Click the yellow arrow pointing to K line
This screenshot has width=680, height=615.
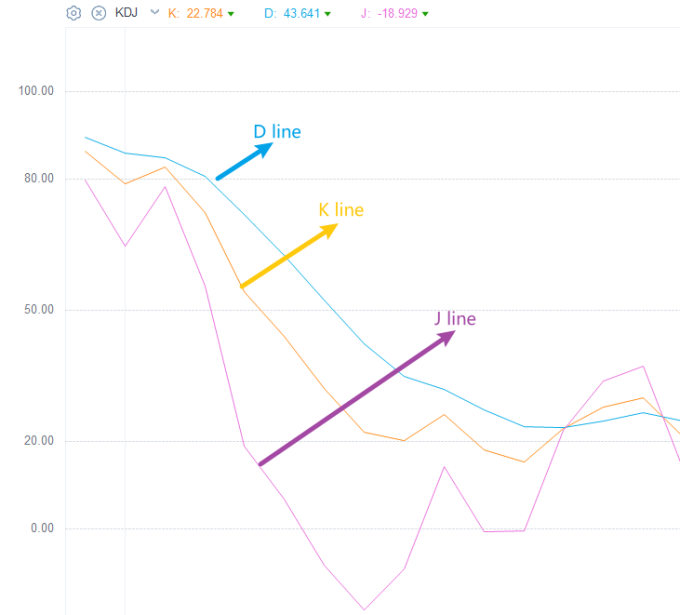point(289,255)
